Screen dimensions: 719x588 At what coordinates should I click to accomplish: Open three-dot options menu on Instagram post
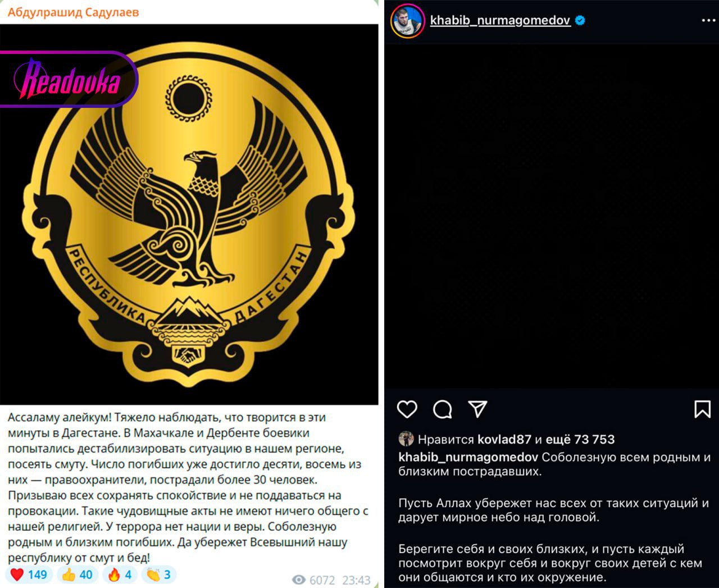708,21
